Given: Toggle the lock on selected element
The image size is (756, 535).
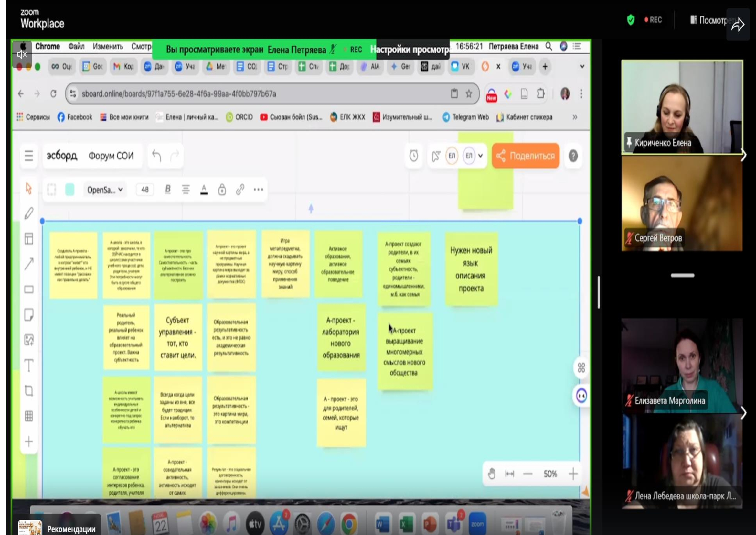Looking at the screenshot, I should pyautogui.click(x=222, y=190).
